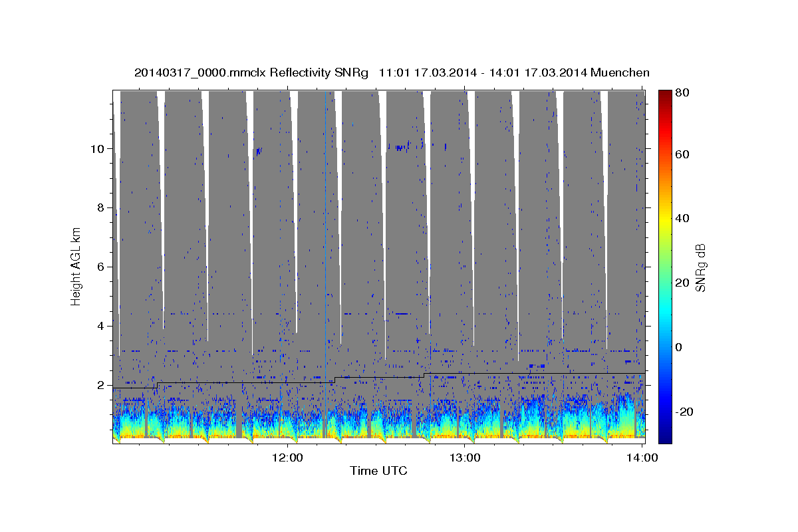
Task: Click the 'Time UTC' axis label
Action: (x=378, y=471)
